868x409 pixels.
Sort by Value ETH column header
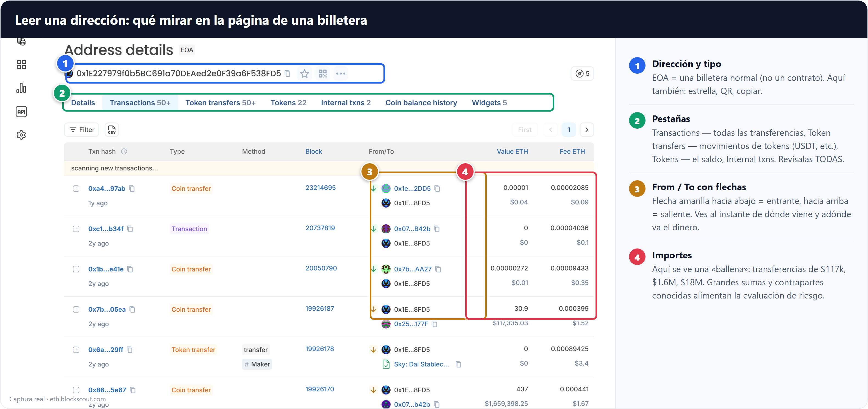click(512, 151)
